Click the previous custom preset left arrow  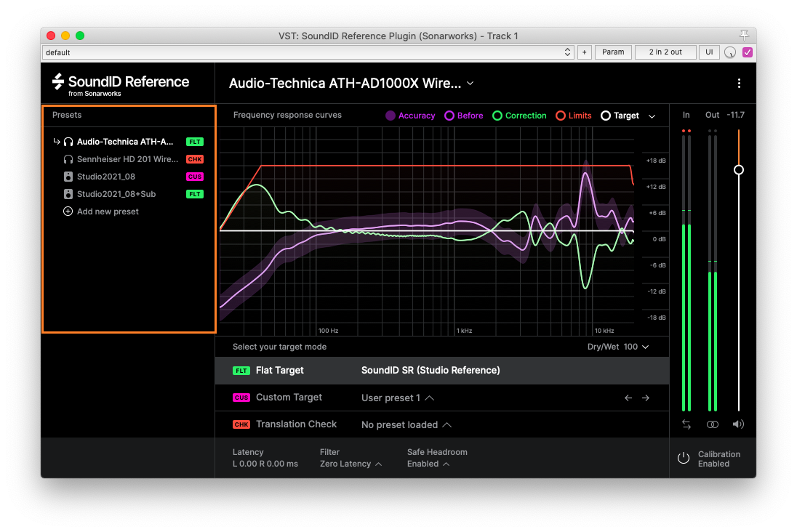[x=628, y=398]
